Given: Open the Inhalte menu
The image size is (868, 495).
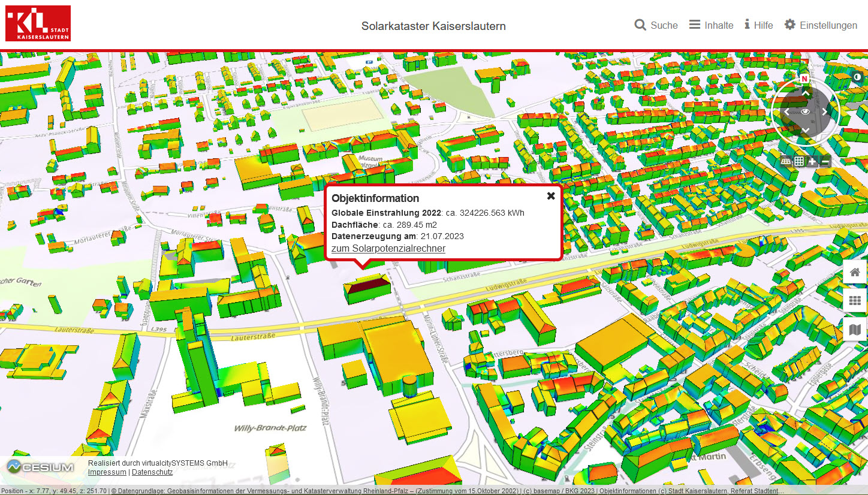Looking at the screenshot, I should pos(711,25).
